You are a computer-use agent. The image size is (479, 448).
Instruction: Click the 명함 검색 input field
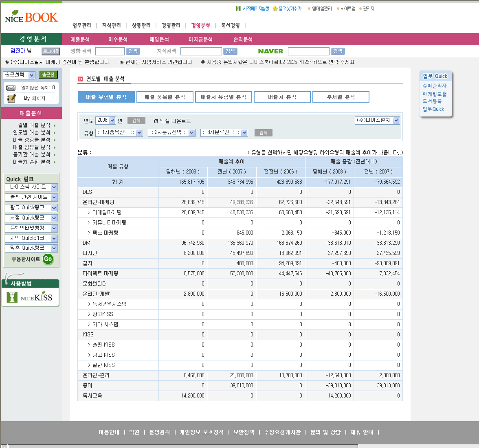[110, 51]
